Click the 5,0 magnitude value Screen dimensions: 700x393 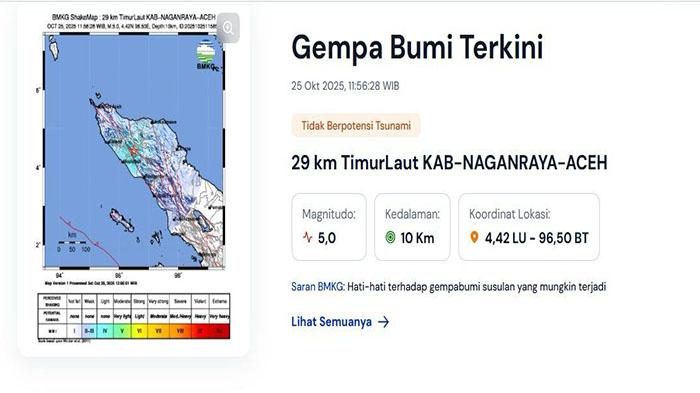point(327,238)
